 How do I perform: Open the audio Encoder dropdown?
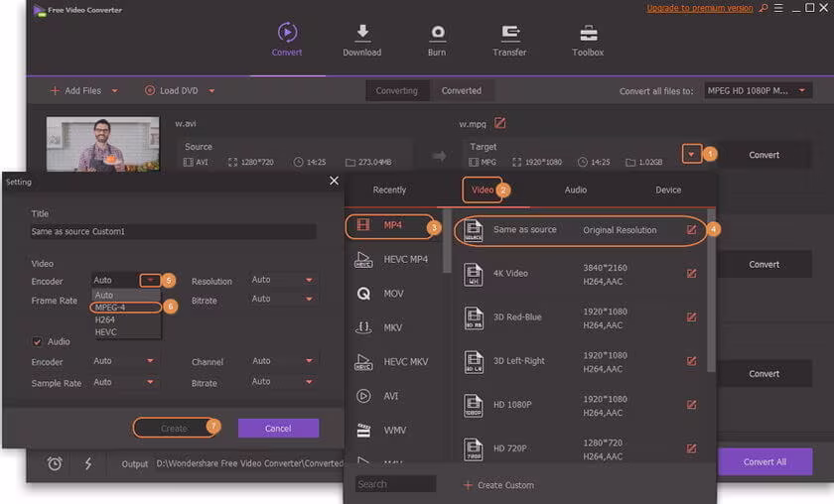point(124,361)
